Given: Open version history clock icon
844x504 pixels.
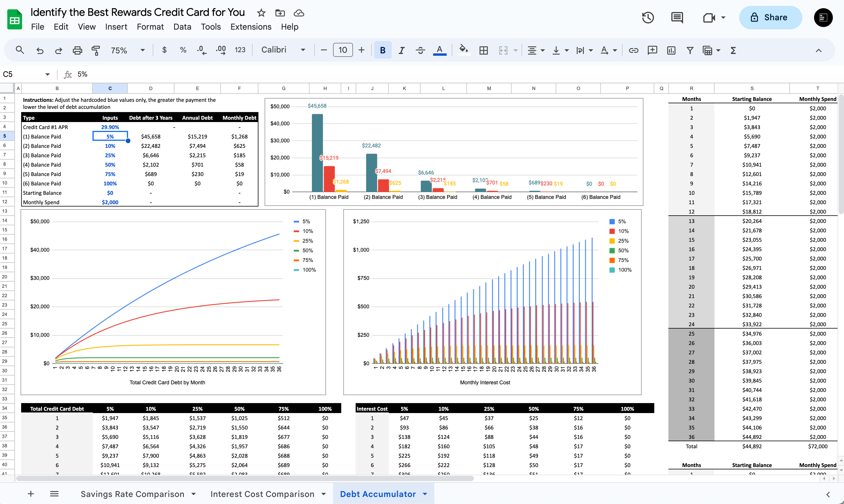Looking at the screenshot, I should coord(648,17).
